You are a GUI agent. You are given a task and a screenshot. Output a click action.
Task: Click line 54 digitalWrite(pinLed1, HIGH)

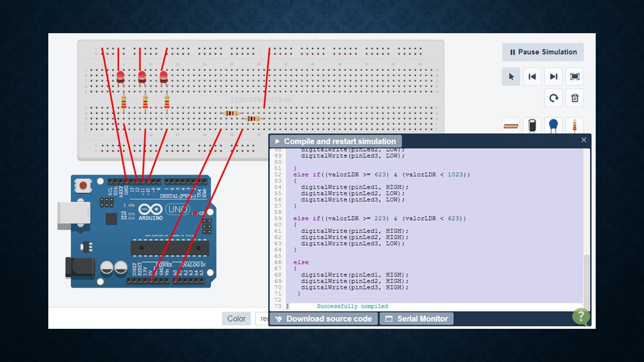pyautogui.click(x=355, y=187)
